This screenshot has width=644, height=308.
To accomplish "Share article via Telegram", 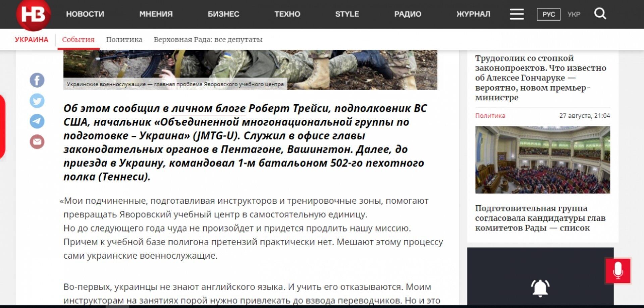I will pos(37,121).
